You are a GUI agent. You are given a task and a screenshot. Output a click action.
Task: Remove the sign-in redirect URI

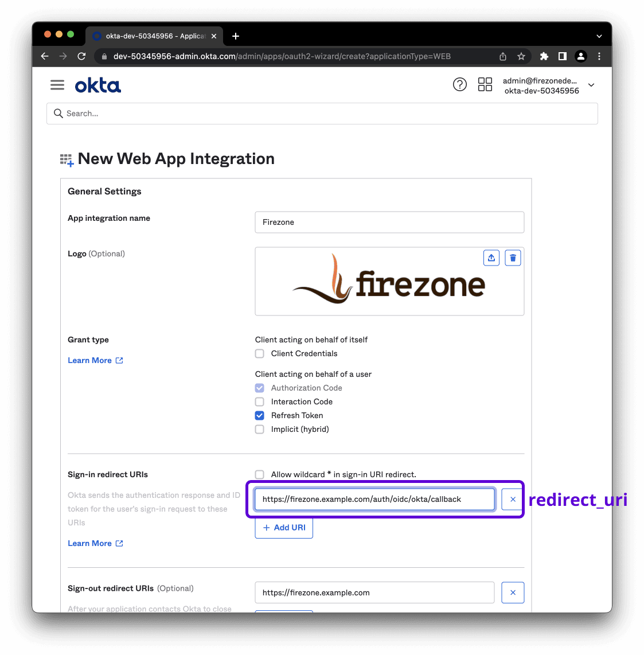tap(513, 500)
